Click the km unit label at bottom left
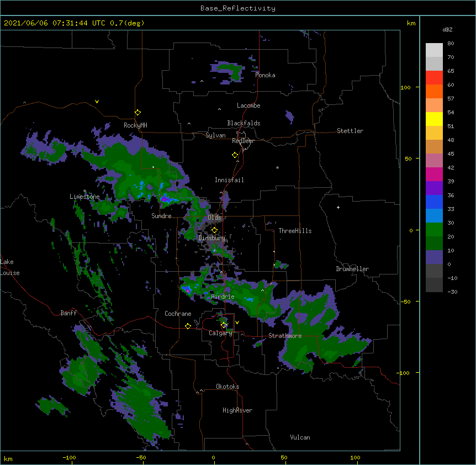 point(8,458)
